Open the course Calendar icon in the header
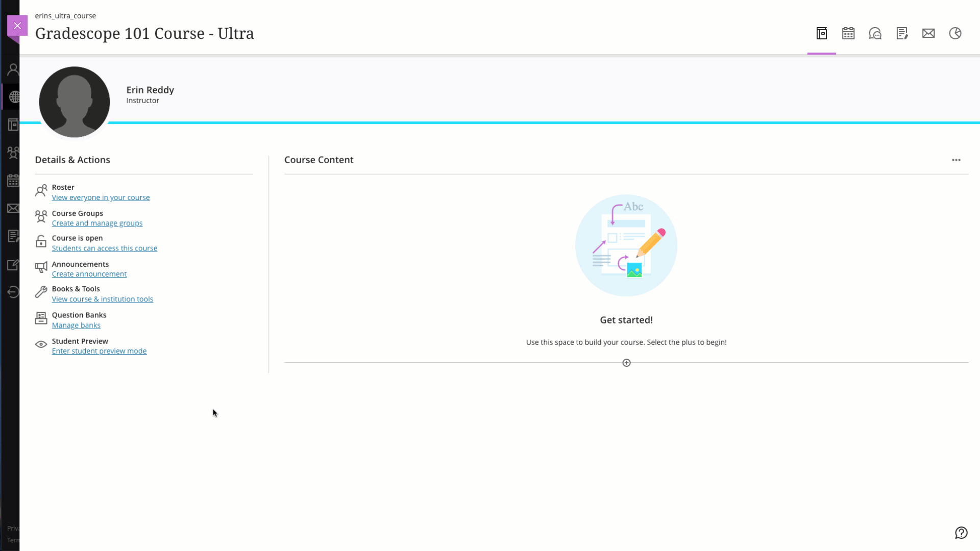The height and width of the screenshot is (551, 980). click(848, 34)
